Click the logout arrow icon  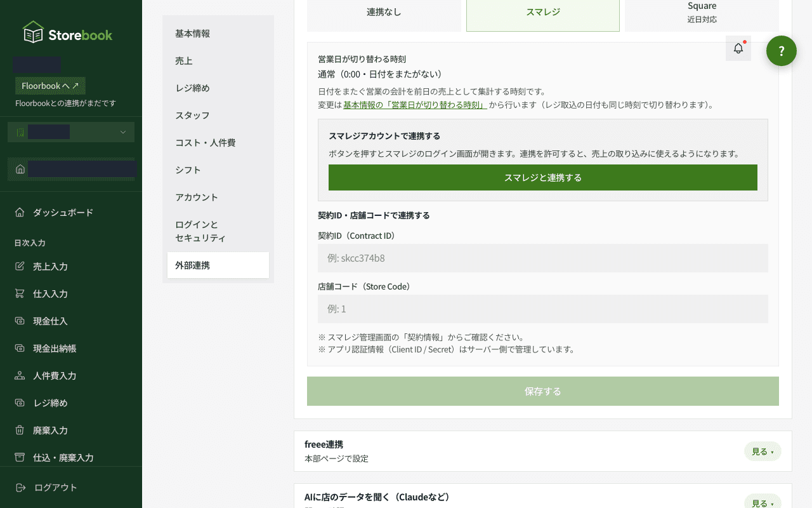click(21, 487)
